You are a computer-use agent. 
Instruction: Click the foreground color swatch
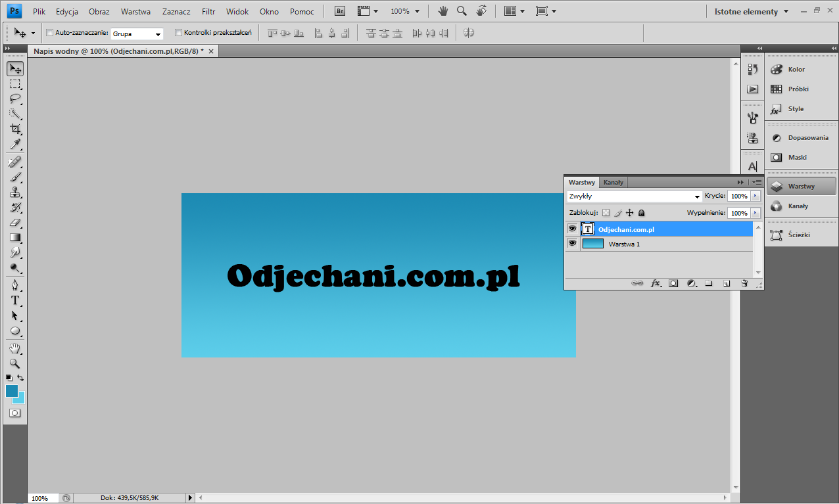pos(11,390)
